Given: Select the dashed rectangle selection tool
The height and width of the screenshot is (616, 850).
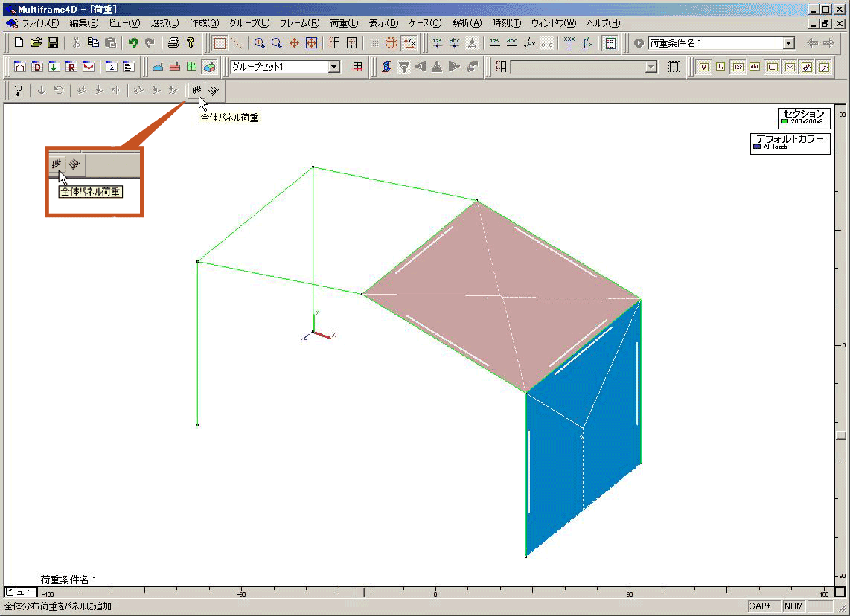Looking at the screenshot, I should [220, 43].
